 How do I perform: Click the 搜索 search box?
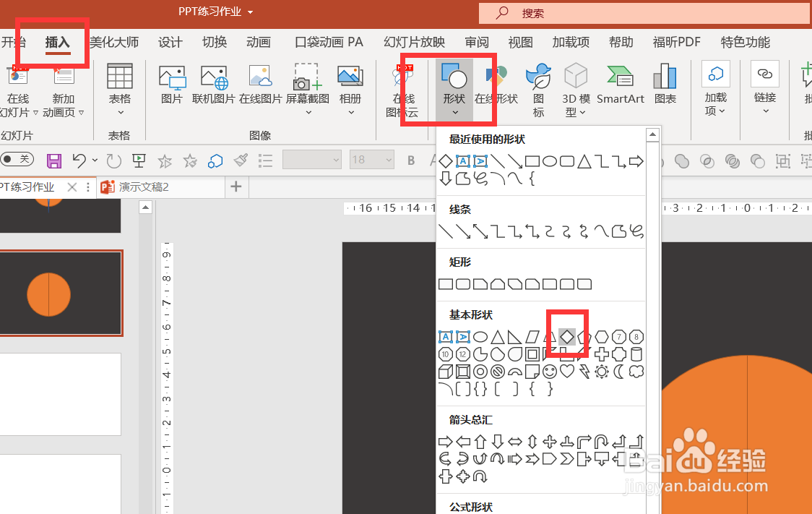(x=645, y=13)
